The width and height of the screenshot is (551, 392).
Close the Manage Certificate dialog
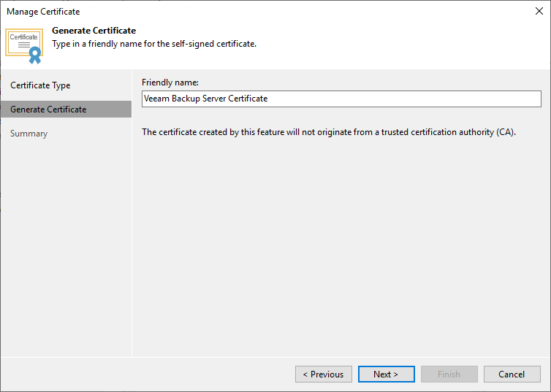point(539,11)
